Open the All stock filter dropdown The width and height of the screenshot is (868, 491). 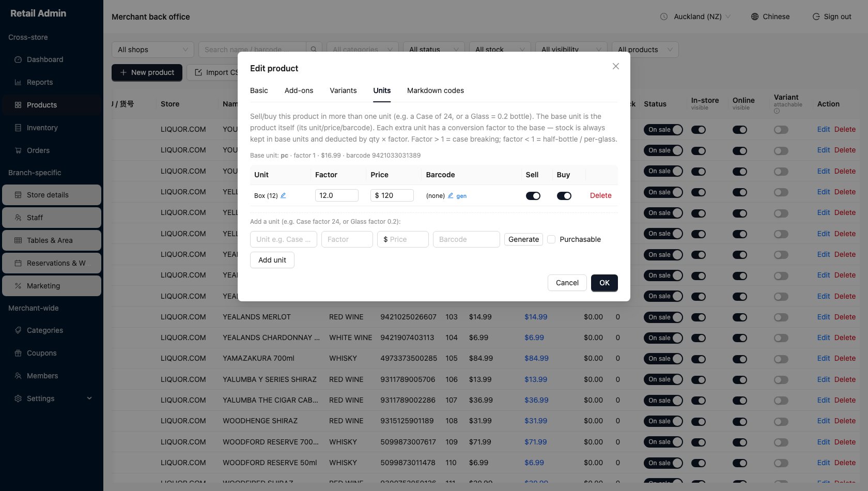[500, 50]
